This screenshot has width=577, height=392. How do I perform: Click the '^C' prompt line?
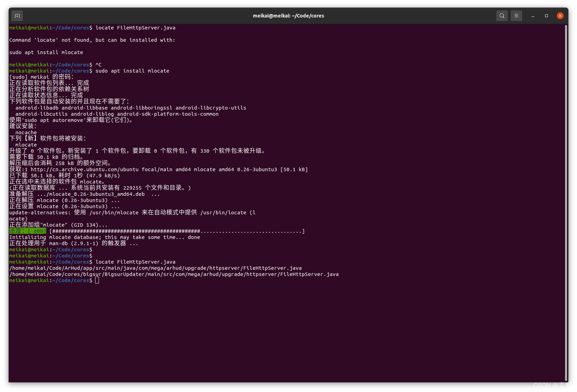pos(55,65)
